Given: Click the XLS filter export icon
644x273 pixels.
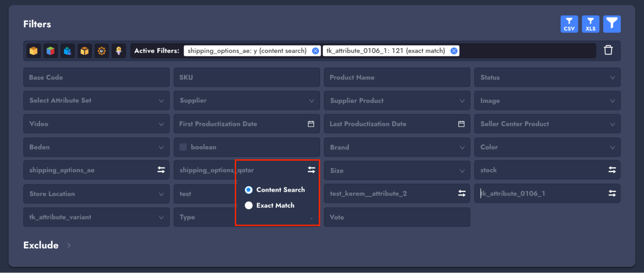Looking at the screenshot, I should (590, 24).
